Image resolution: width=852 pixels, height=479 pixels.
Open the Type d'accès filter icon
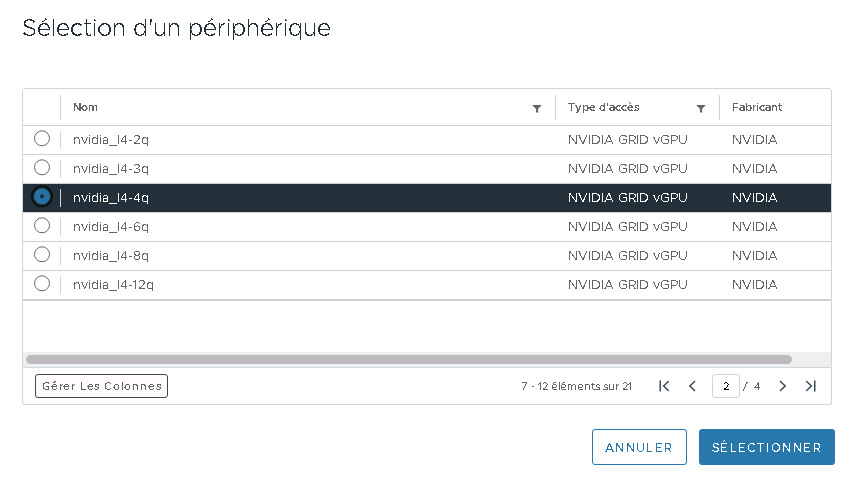coord(701,109)
